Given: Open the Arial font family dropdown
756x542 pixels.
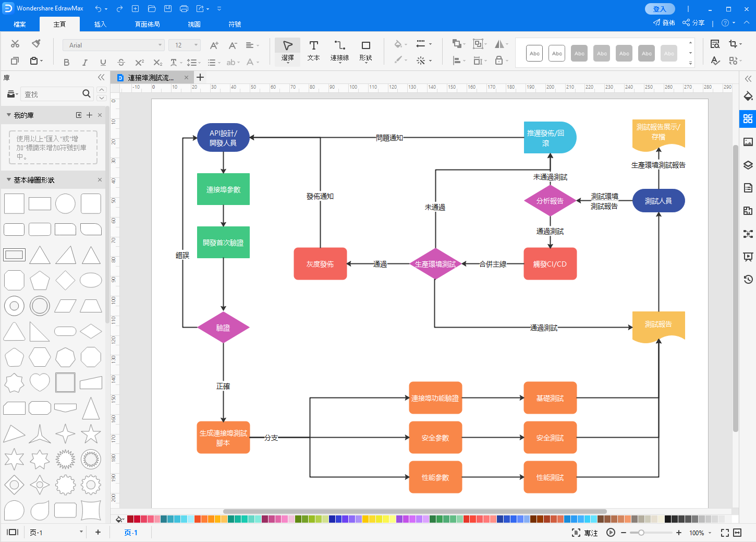Looking at the screenshot, I should click(114, 45).
